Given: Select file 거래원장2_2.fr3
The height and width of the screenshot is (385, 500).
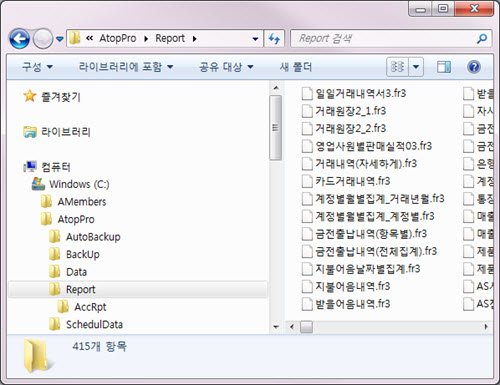Looking at the screenshot, I should pyautogui.click(x=344, y=128).
